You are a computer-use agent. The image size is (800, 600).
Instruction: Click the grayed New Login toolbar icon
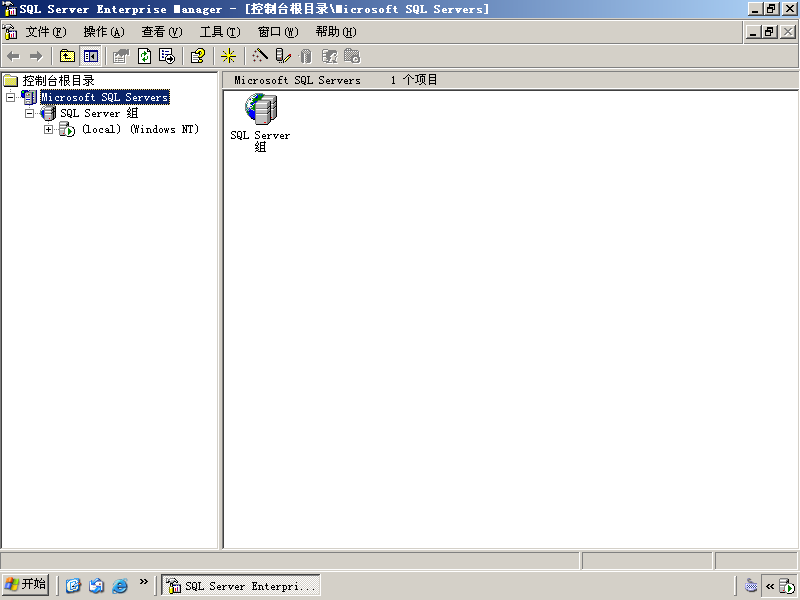click(330, 56)
